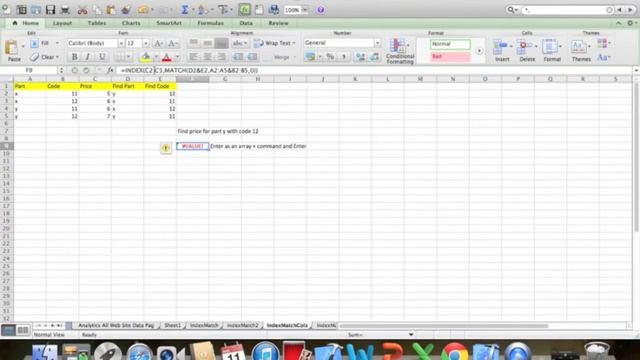Click the Print icon in toolbar
This screenshot has width=640, height=360.
click(x=64, y=9)
